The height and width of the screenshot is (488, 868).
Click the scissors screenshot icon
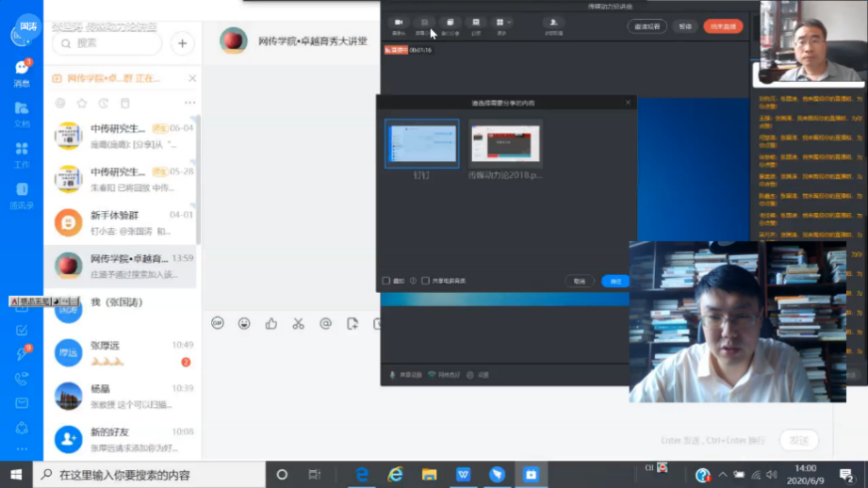tap(298, 323)
